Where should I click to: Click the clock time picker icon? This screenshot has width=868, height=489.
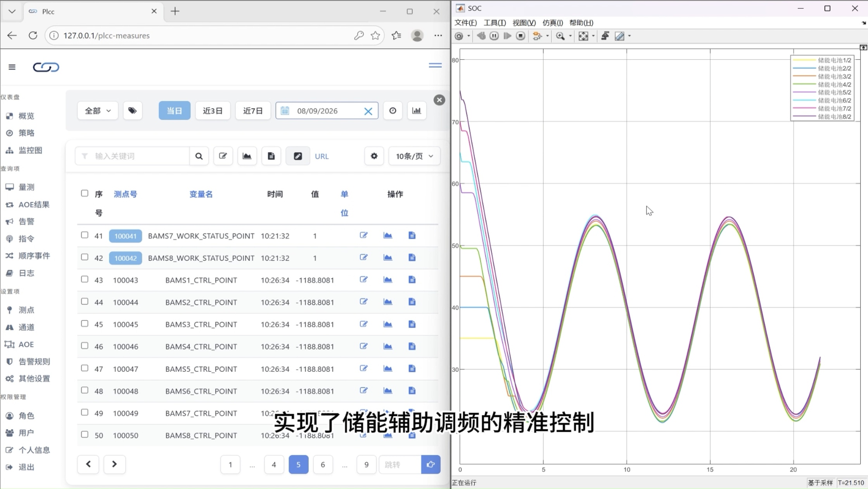click(x=393, y=111)
